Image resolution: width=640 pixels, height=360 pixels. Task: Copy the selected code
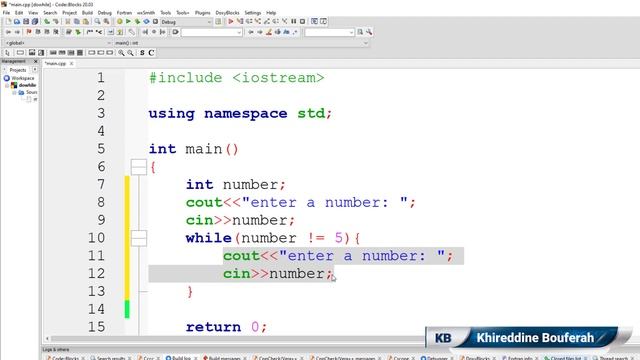(x=77, y=22)
